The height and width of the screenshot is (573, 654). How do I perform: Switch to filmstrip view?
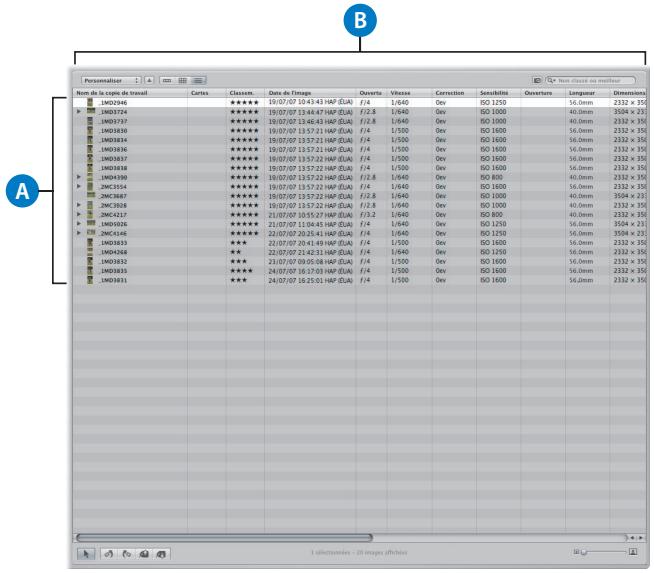(x=167, y=80)
